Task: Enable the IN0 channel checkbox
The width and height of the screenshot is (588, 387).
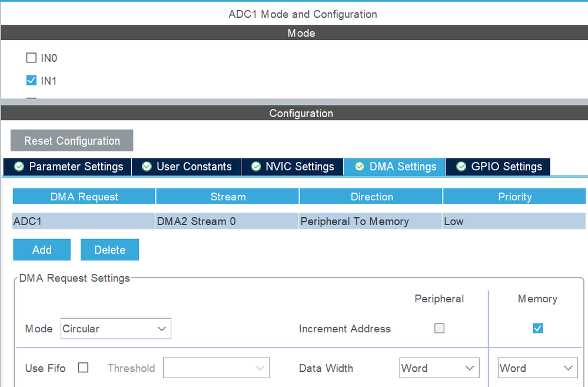Action: [x=31, y=58]
